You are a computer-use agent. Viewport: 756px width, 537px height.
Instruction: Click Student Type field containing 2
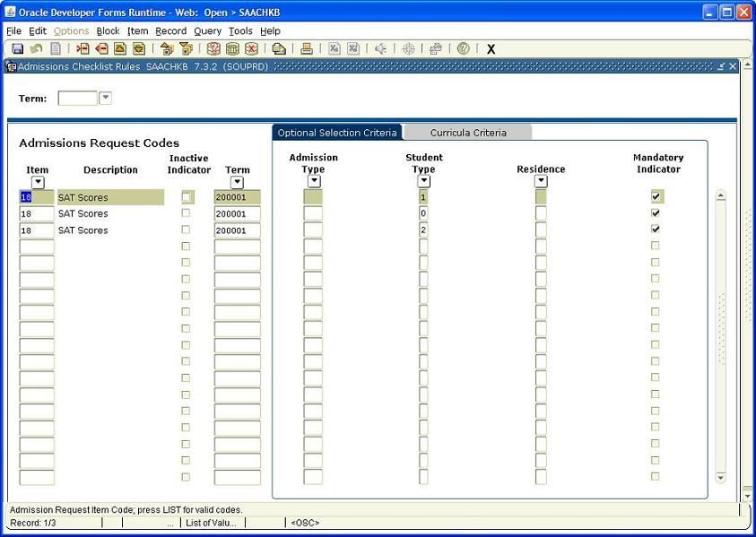[423, 230]
